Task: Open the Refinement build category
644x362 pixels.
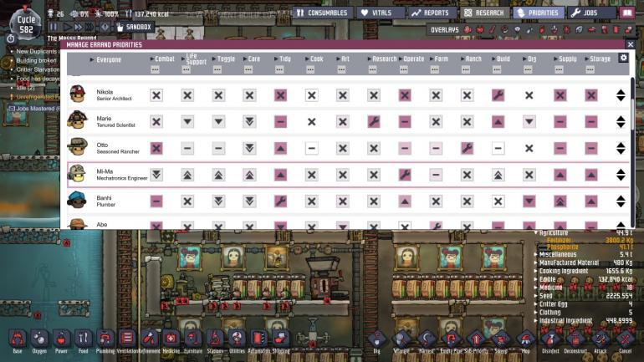Action: click(x=149, y=340)
